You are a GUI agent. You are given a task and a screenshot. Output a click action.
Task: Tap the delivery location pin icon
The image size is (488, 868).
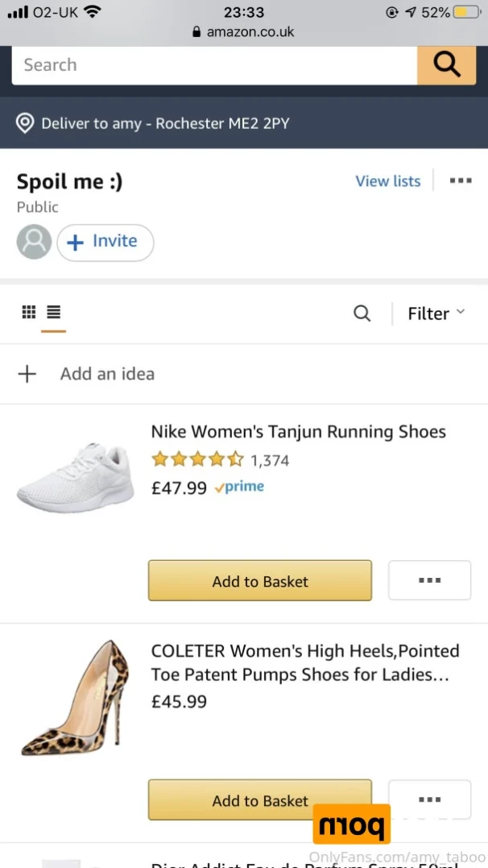click(26, 123)
